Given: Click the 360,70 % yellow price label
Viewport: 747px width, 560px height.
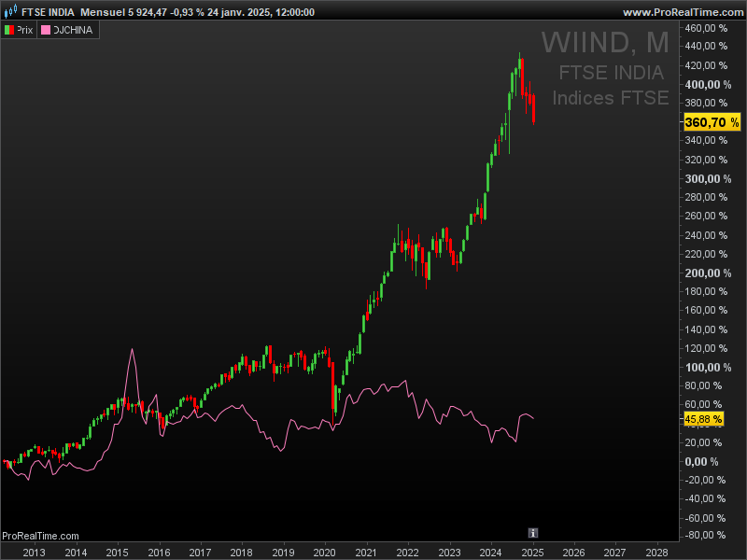Looking at the screenshot, I should tap(712, 122).
